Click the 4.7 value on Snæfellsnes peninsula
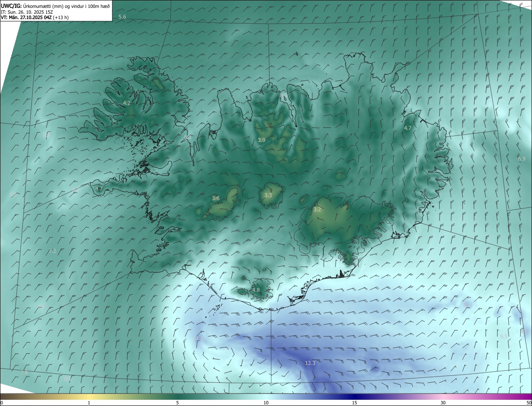This screenshot has height=406, width=532. pyautogui.click(x=99, y=188)
